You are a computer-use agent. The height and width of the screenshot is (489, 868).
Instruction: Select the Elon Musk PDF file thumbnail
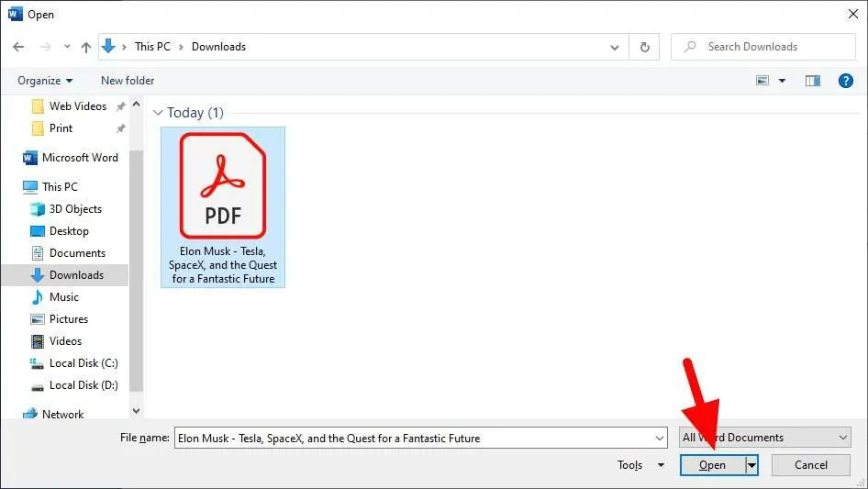click(223, 186)
